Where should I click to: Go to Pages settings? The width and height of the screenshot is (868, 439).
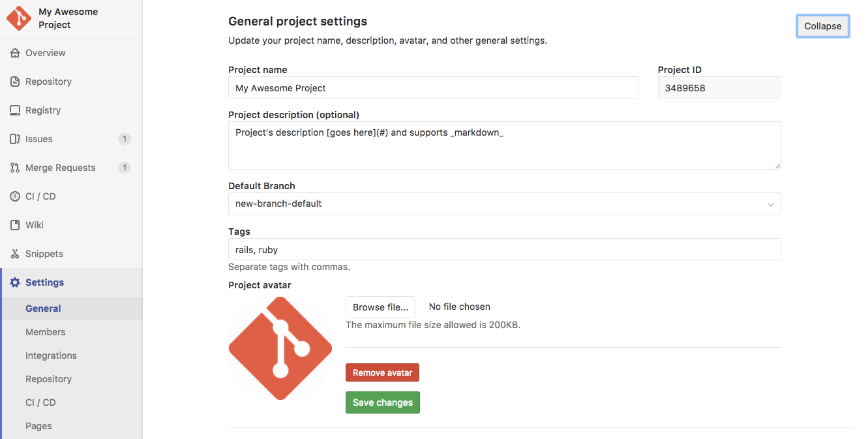pyautogui.click(x=38, y=426)
